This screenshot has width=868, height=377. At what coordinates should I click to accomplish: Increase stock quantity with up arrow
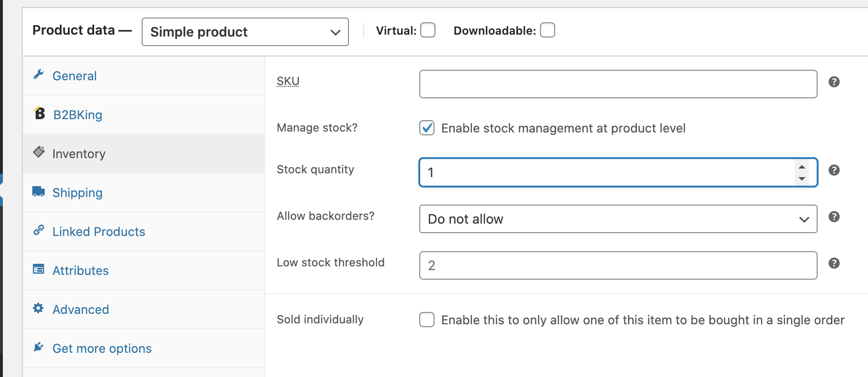[x=802, y=167]
